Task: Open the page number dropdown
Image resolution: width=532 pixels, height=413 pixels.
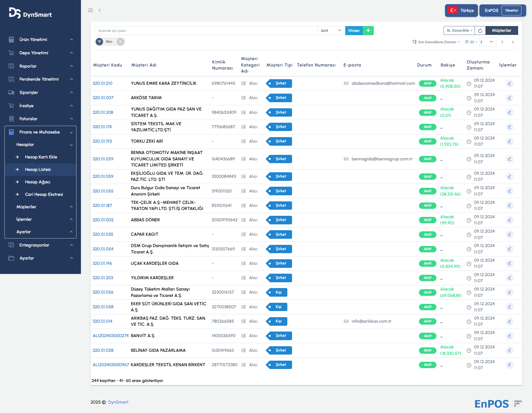Action: (x=488, y=42)
